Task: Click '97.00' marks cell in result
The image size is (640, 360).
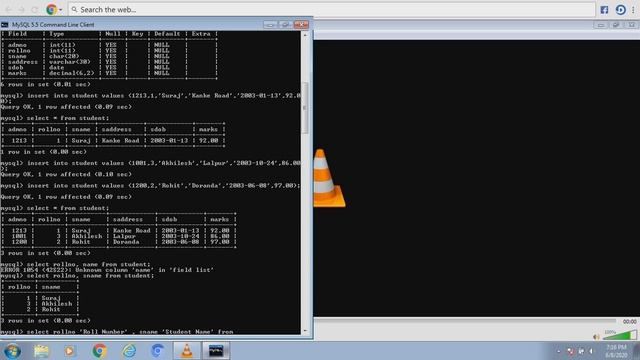Action: click(220, 242)
